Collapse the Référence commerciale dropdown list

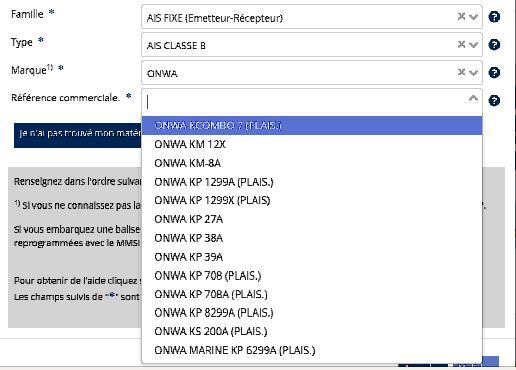point(473,98)
